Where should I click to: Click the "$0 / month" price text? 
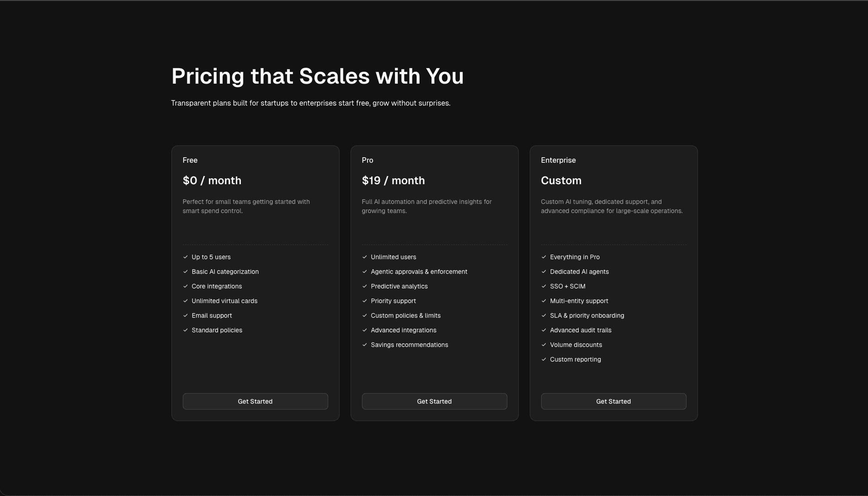(212, 180)
